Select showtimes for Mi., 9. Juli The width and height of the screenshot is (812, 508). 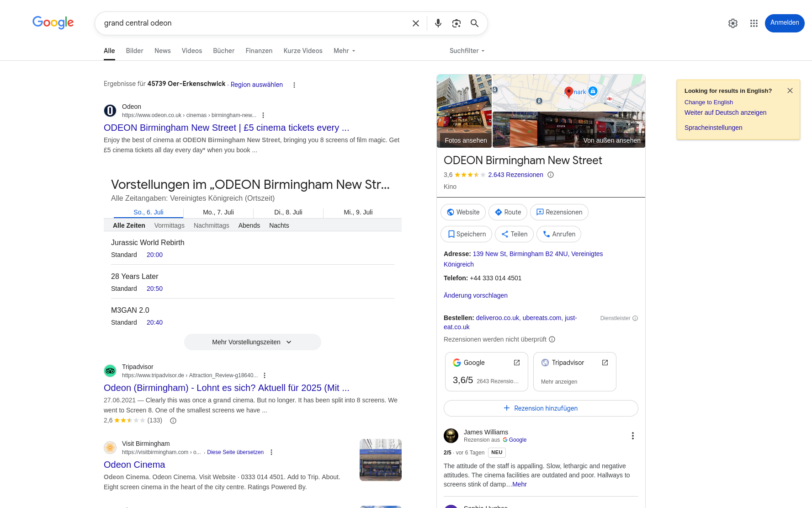click(x=358, y=212)
